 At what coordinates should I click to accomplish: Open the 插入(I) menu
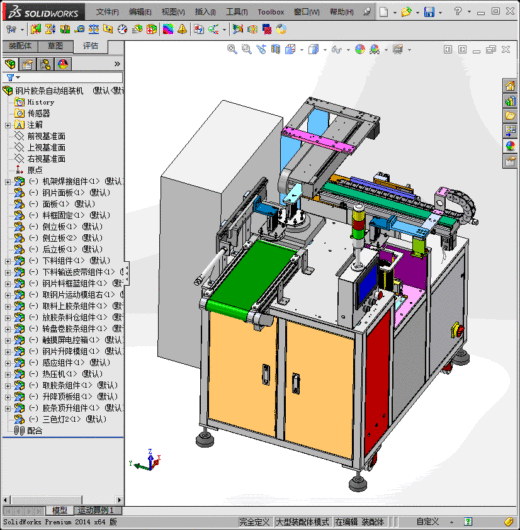pos(205,12)
